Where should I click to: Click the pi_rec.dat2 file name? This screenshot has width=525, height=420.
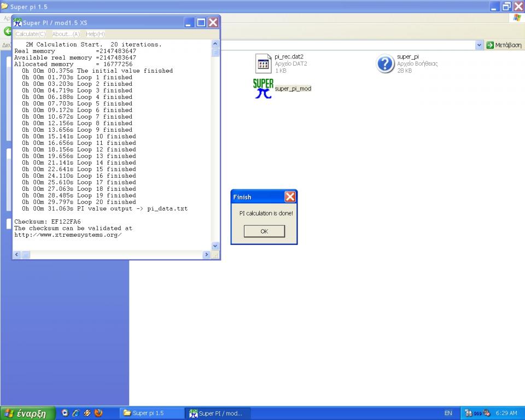click(289, 57)
